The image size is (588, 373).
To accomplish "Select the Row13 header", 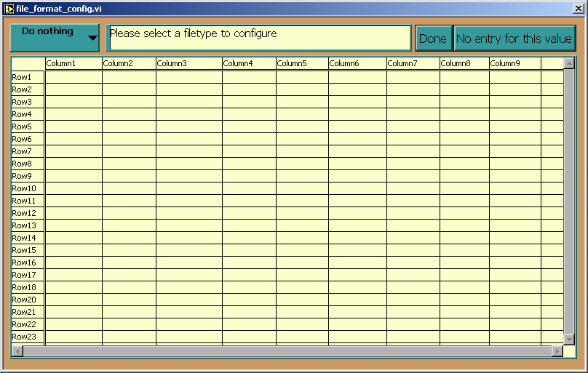I will click(28, 225).
